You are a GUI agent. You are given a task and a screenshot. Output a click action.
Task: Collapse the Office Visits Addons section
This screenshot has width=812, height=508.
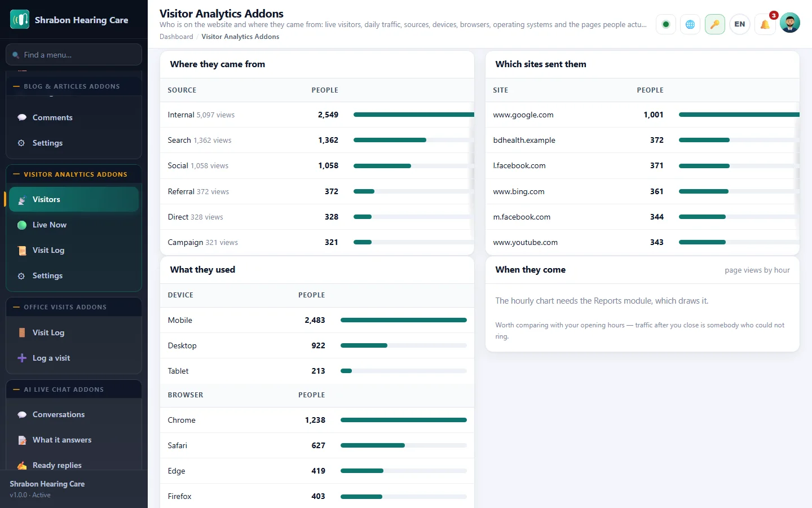74,307
